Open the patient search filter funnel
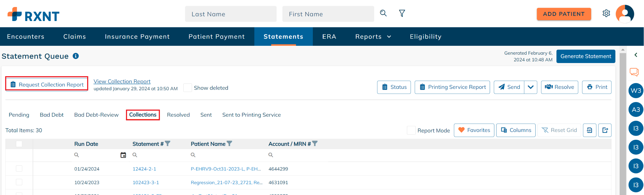The image size is (644, 195). (402, 13)
